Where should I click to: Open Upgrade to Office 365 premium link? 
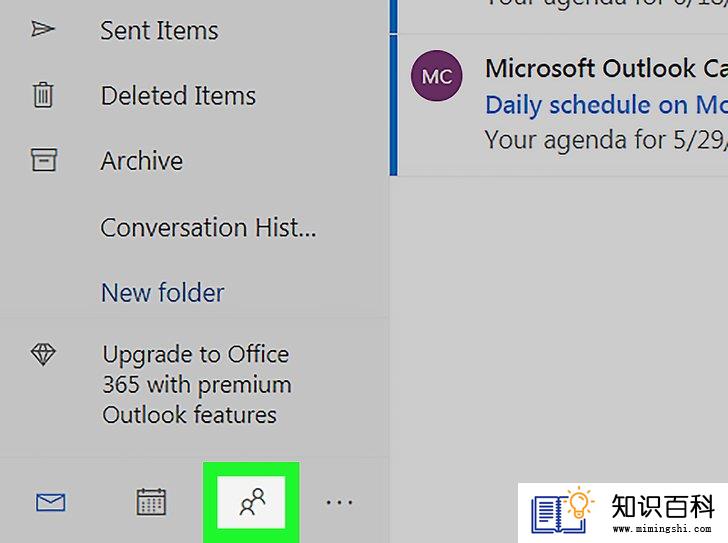197,384
